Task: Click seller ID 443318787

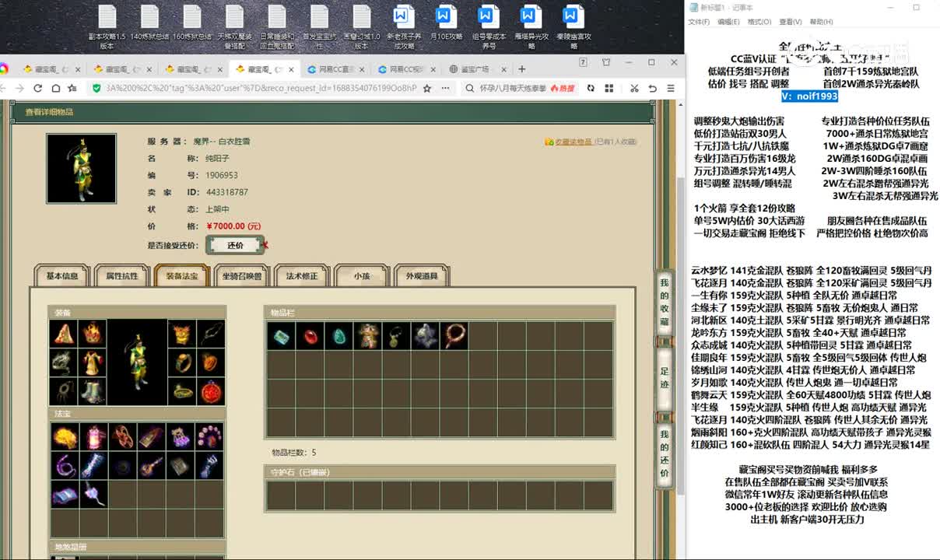Action: pyautogui.click(x=226, y=192)
